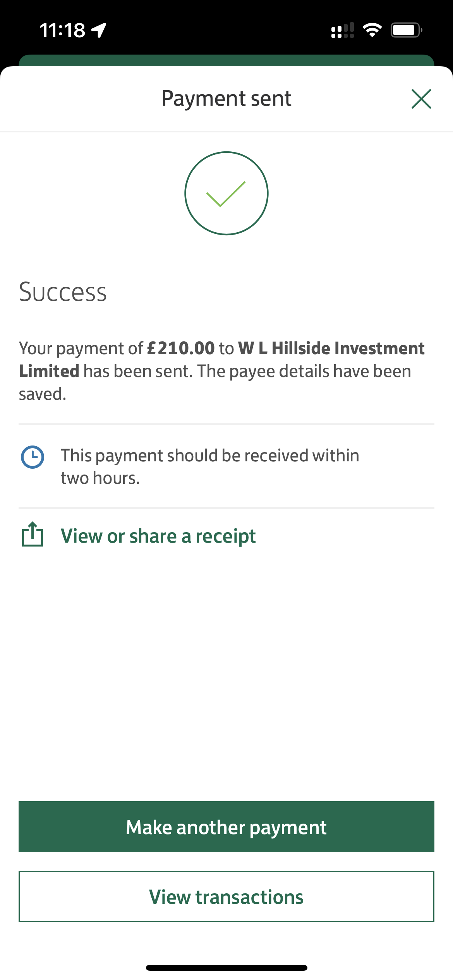The width and height of the screenshot is (453, 980).
Task: Tap the Wi-Fi status icon
Action: (372, 30)
